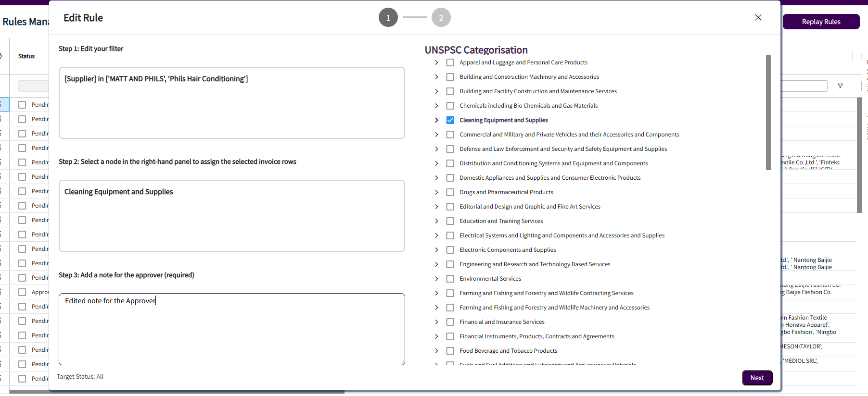The width and height of the screenshot is (868, 396).
Task: Tick Building and Facility Construction and Maintenance Services
Action: coord(450,91)
